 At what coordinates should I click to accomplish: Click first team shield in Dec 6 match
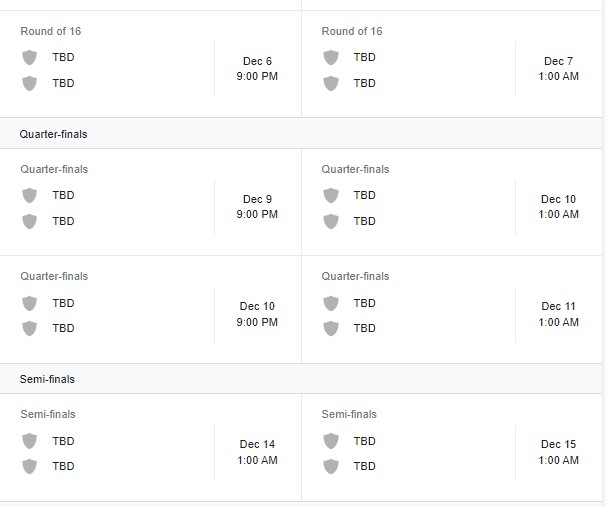(x=30, y=58)
